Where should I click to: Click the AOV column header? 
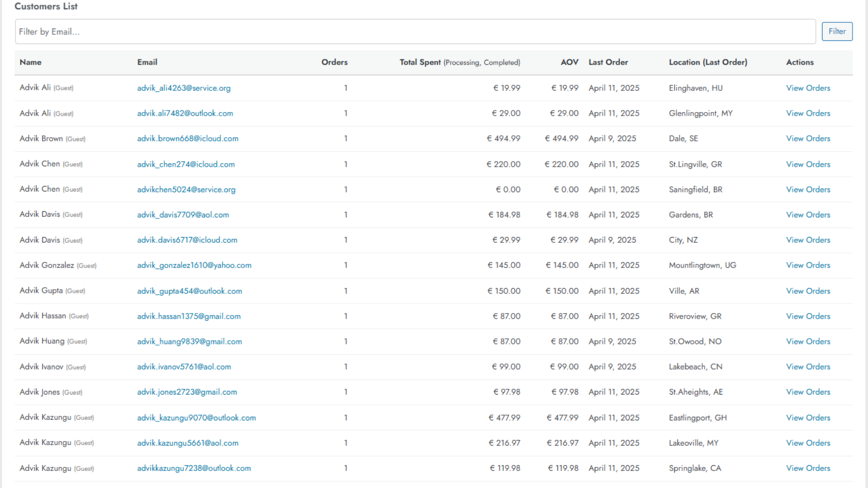click(x=569, y=62)
